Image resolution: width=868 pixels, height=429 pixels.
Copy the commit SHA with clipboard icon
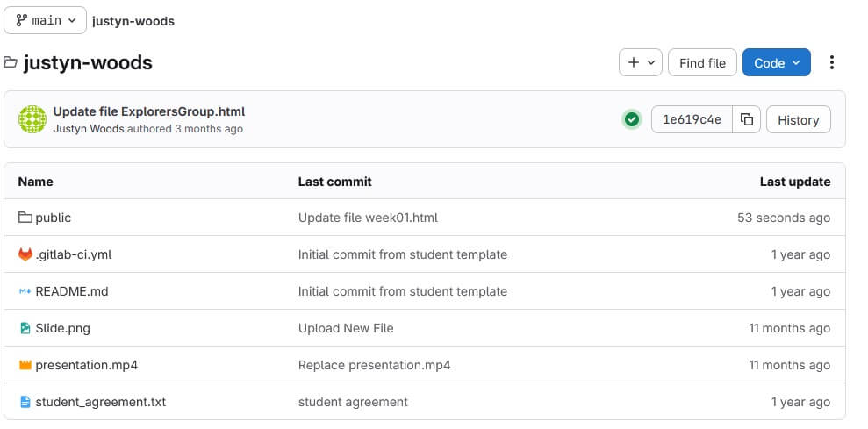[747, 119]
